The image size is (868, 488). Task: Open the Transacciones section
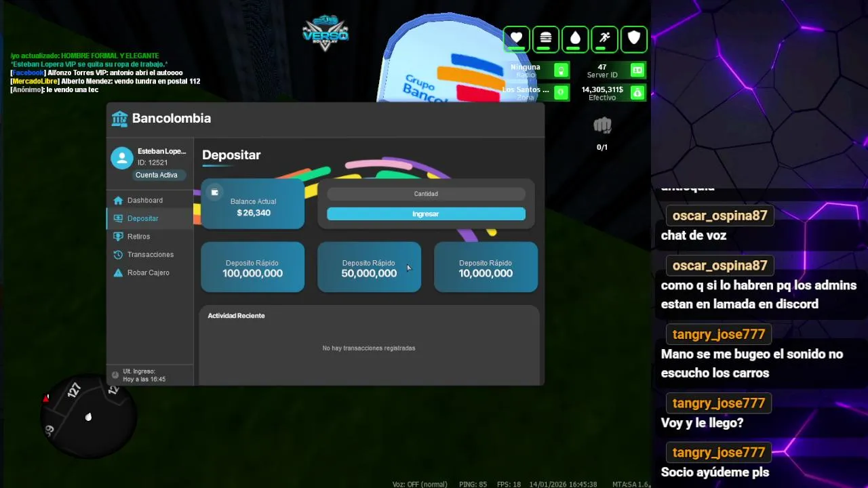150,255
